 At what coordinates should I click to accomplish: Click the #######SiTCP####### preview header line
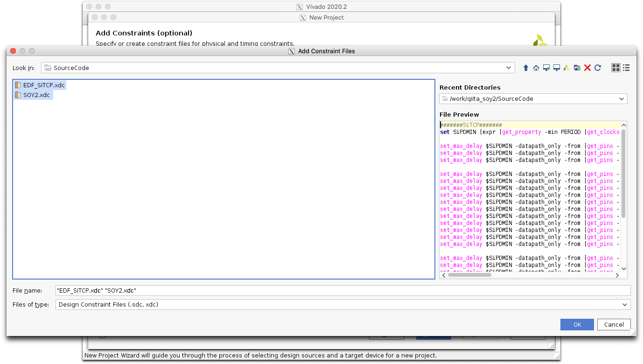click(x=471, y=125)
